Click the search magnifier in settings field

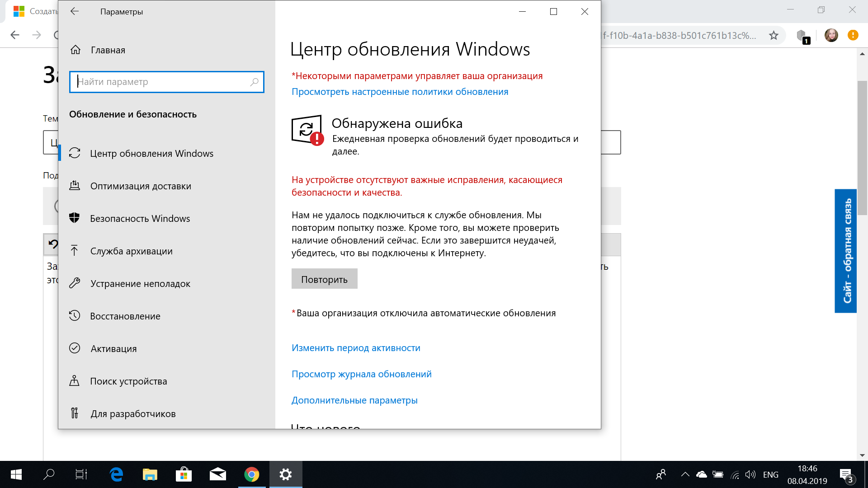[254, 82]
